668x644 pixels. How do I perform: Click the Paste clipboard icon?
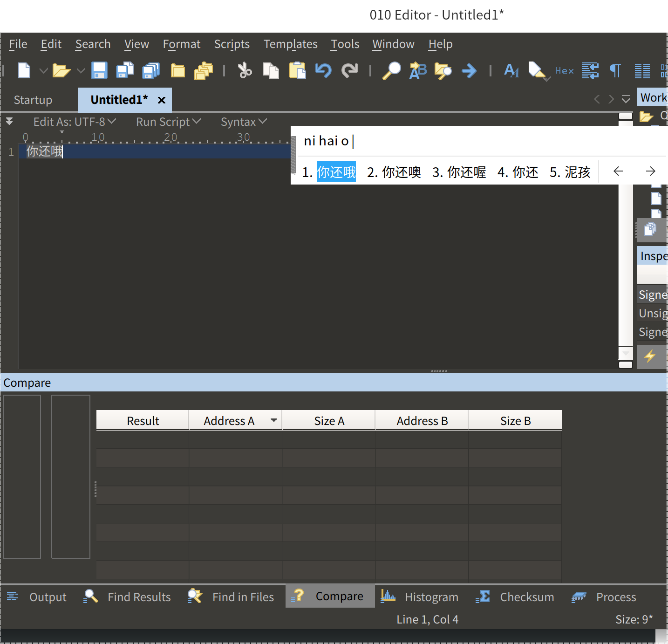point(297,71)
